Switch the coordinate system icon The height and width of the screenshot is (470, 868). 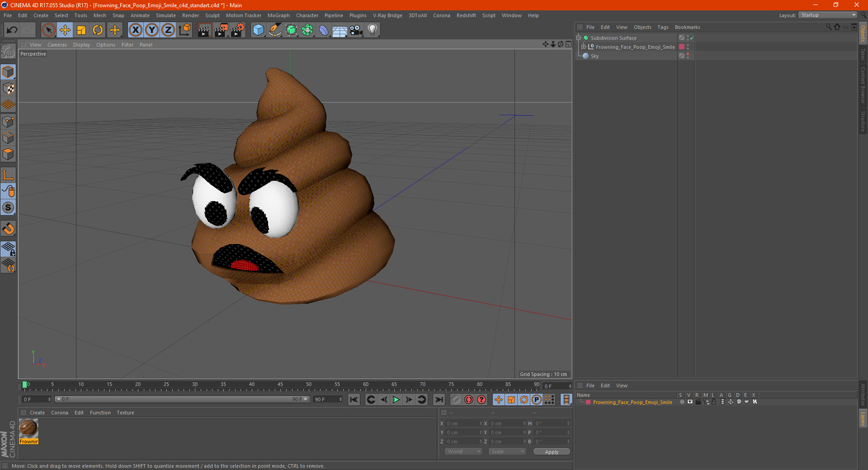[x=184, y=30]
